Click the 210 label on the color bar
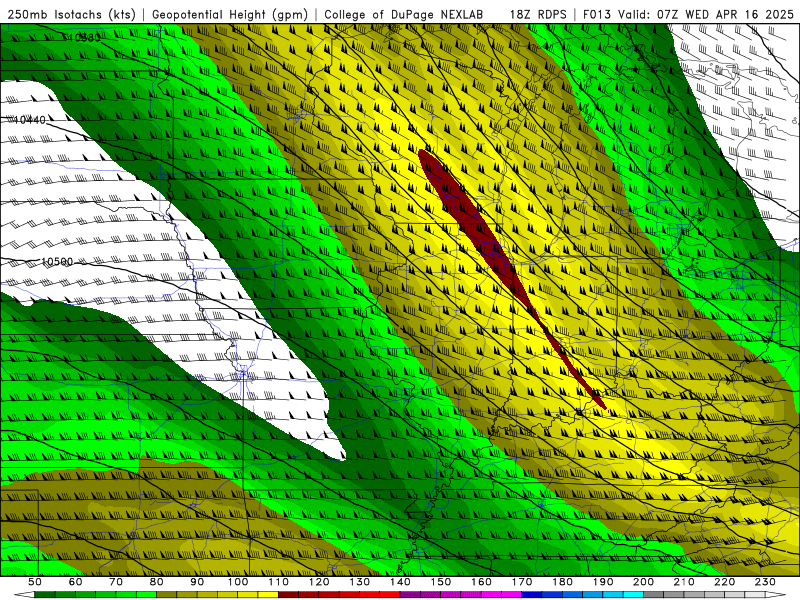Image resolution: width=800 pixels, height=600 pixels. [x=685, y=582]
